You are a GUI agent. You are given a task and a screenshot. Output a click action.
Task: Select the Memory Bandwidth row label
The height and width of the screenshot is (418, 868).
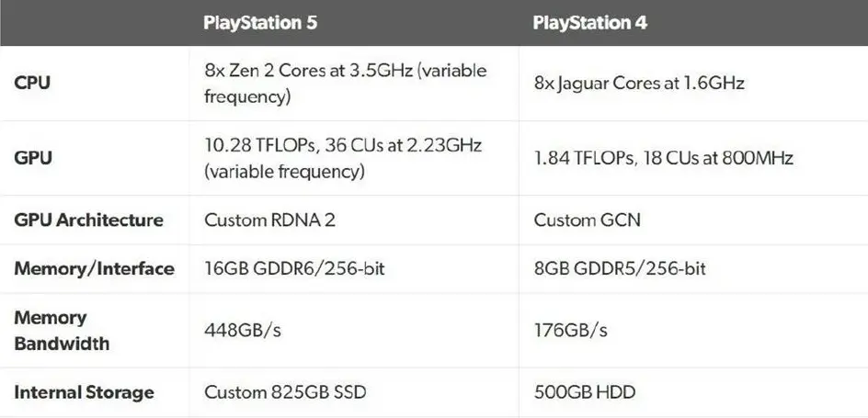click(62, 331)
